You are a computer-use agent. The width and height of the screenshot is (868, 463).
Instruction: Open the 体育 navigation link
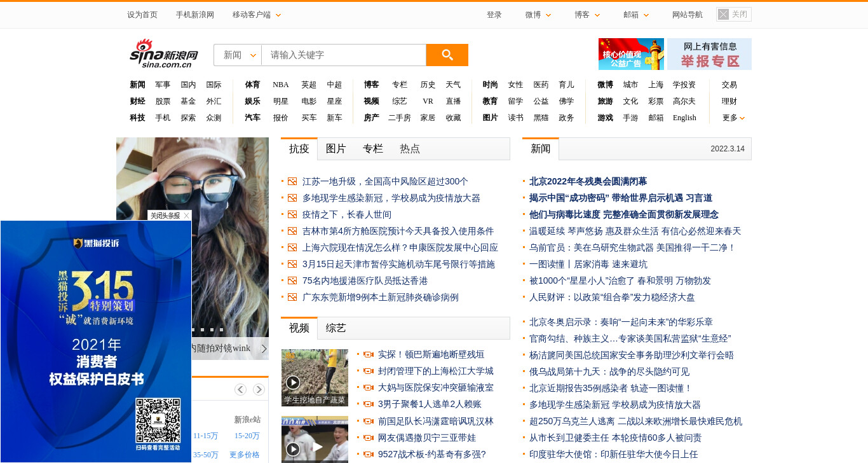click(x=252, y=85)
